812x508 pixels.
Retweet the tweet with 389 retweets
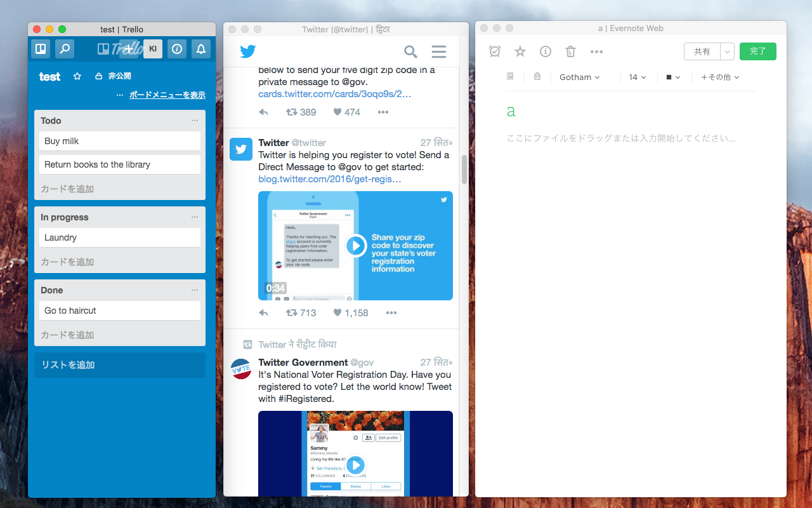[301, 112]
